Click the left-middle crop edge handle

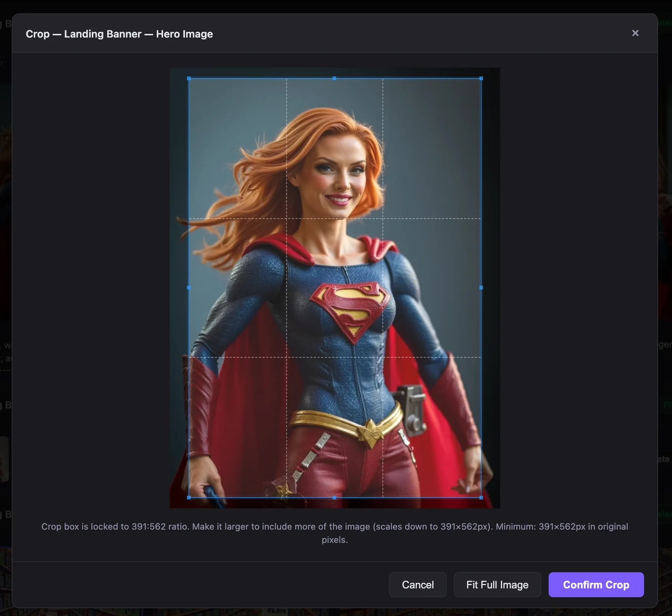(x=189, y=288)
